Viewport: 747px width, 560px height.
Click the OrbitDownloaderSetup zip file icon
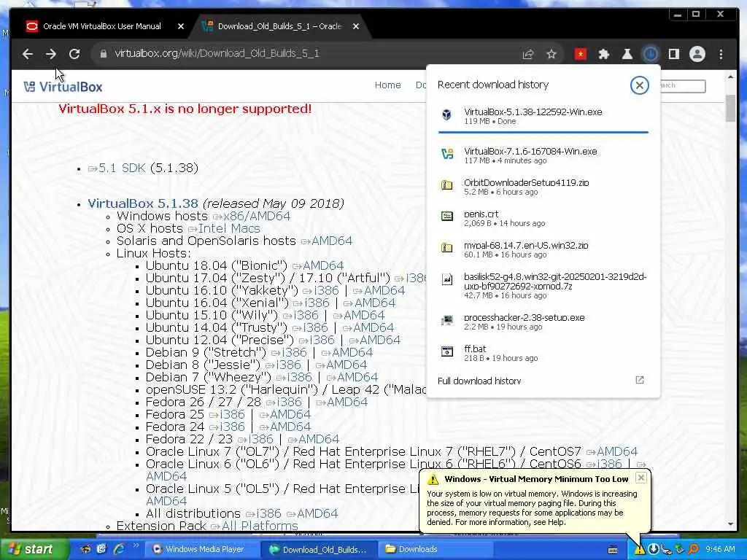pos(447,184)
